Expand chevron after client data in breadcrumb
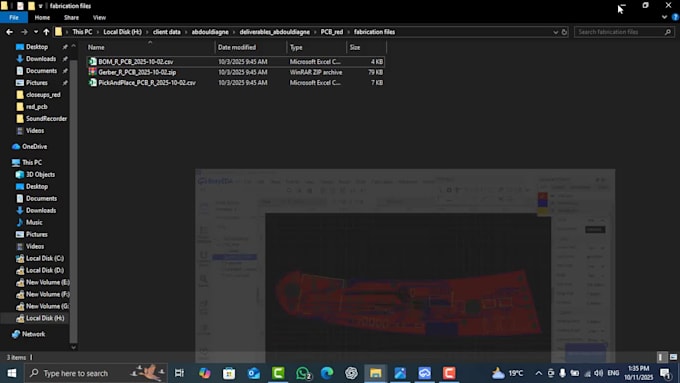 coord(186,32)
